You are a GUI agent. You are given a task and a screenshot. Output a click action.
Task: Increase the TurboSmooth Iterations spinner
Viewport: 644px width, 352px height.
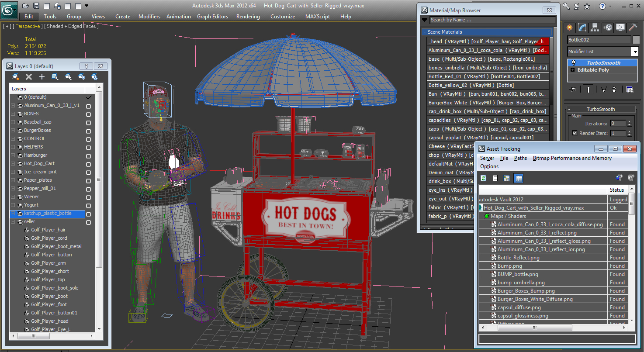click(x=629, y=122)
